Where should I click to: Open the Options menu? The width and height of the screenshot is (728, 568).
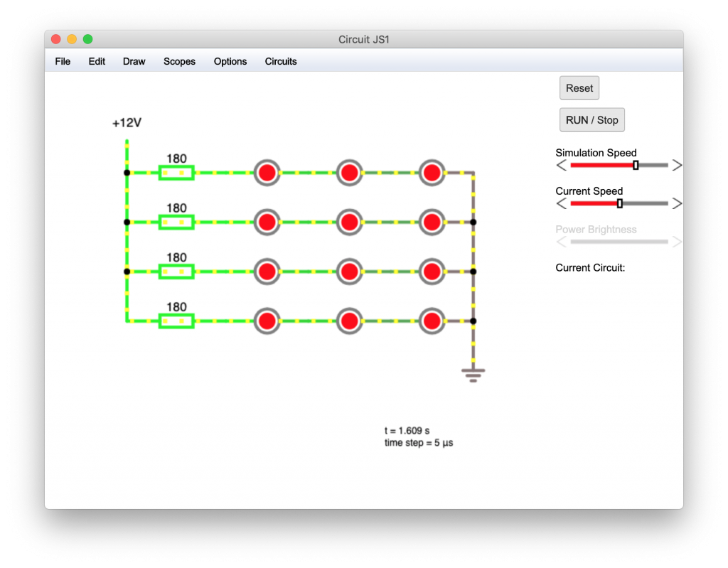[230, 61]
